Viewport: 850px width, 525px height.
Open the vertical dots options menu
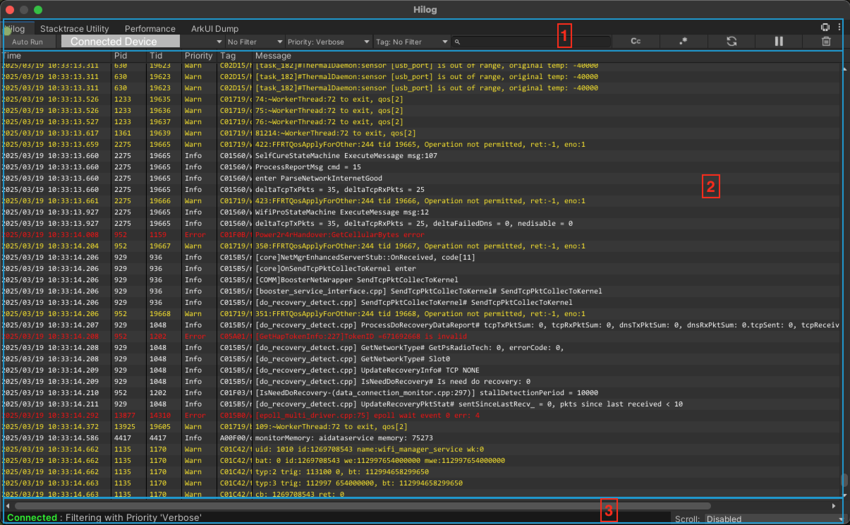[839, 28]
